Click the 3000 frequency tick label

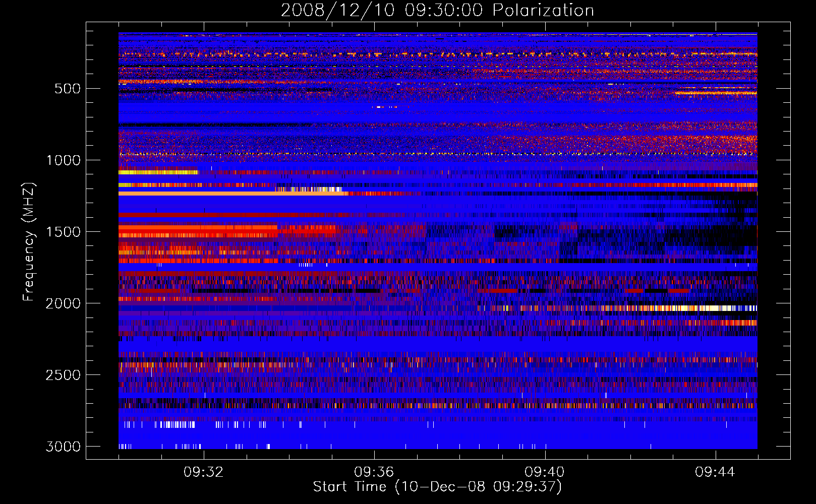63,447
